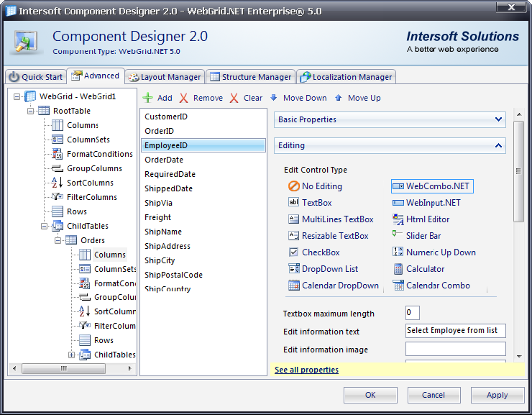Image resolution: width=532 pixels, height=415 pixels.
Task: Click the RootTable FilterColumns funnel icon
Action: pos(58,196)
